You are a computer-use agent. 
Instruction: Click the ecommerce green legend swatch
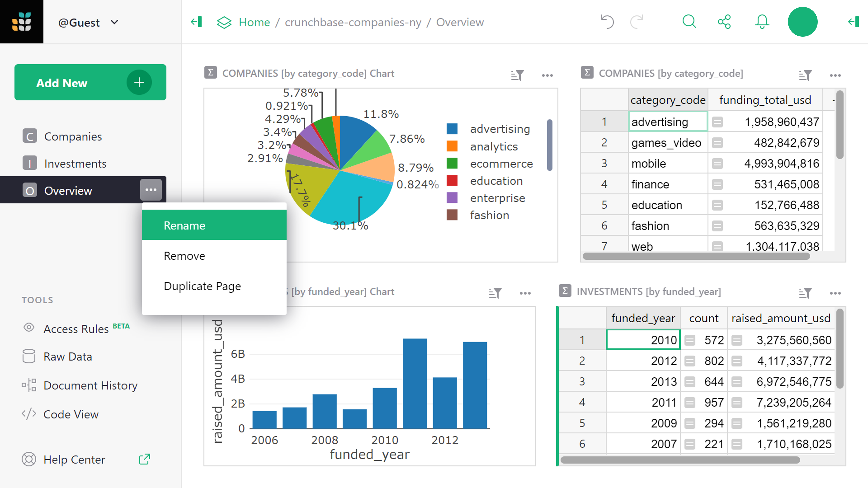(x=452, y=163)
